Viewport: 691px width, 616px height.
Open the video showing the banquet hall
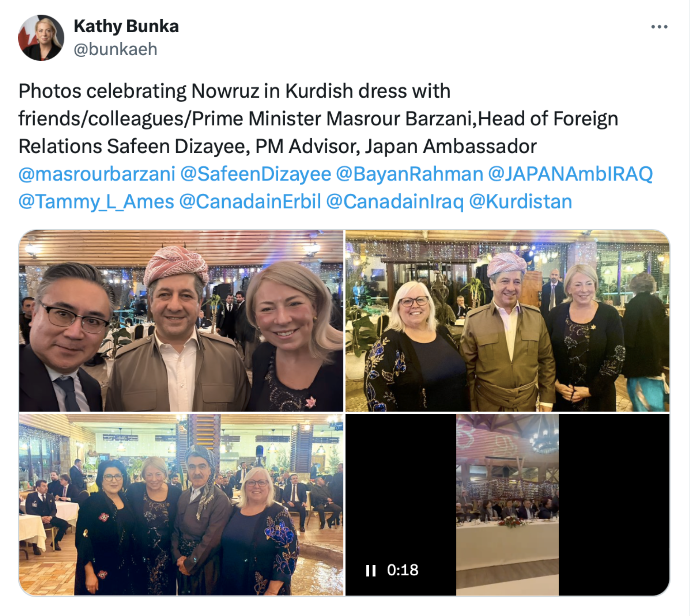[507, 505]
